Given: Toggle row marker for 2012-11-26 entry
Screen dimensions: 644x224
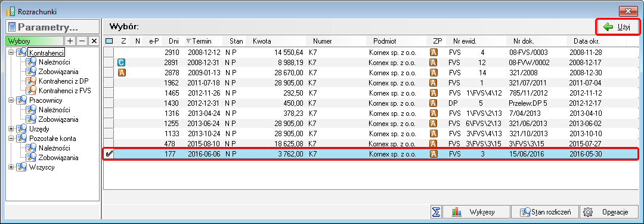Looking at the screenshot, I should pyautogui.click(x=109, y=93).
